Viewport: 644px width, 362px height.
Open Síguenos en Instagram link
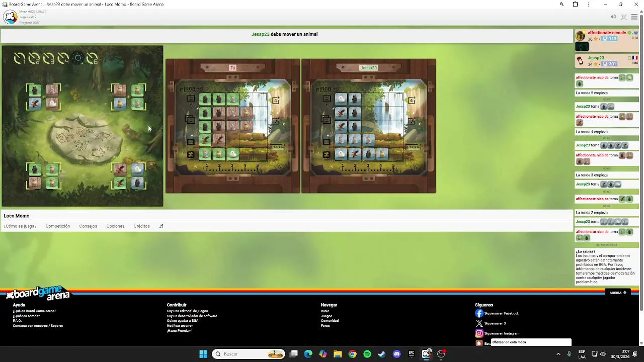tap(498, 333)
